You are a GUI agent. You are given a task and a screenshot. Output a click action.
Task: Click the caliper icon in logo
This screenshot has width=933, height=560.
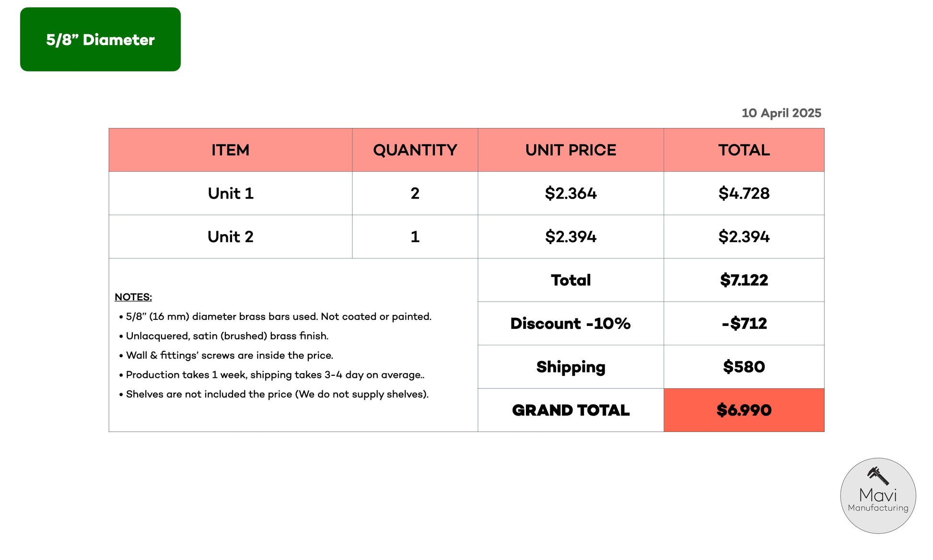(878, 476)
